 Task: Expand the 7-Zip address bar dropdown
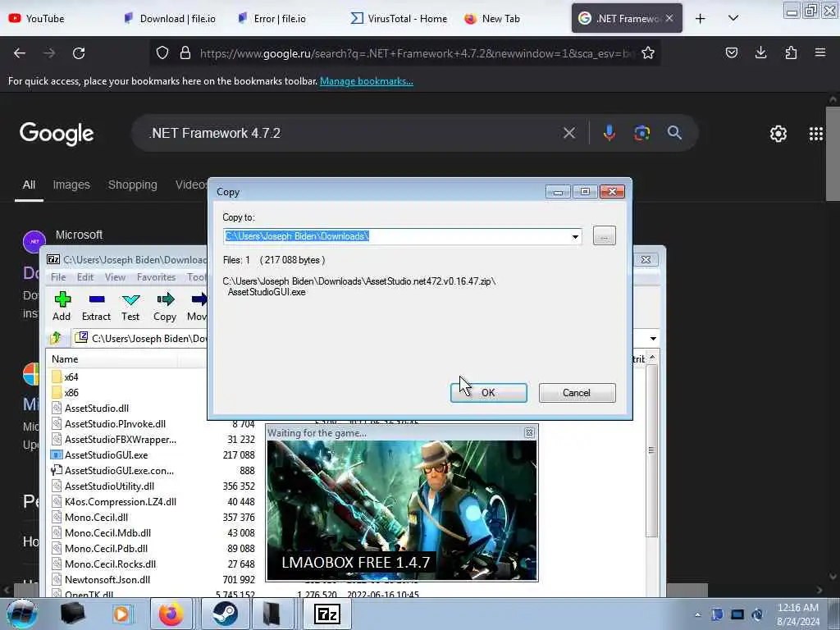click(x=653, y=339)
